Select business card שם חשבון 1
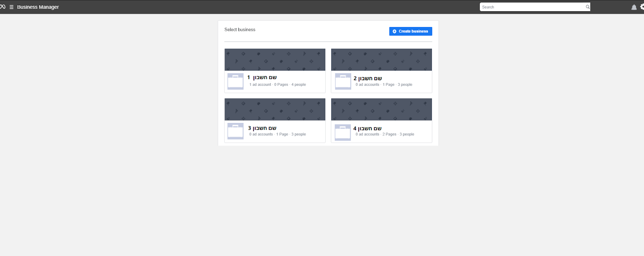Viewport: 644px width, 256px height. pyautogui.click(x=275, y=71)
